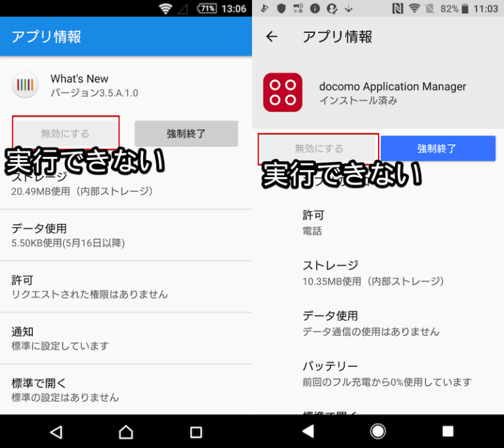Image resolution: width=504 pixels, height=448 pixels.
Task: Tap the shield icon in the right status bar
Action: pos(282,9)
